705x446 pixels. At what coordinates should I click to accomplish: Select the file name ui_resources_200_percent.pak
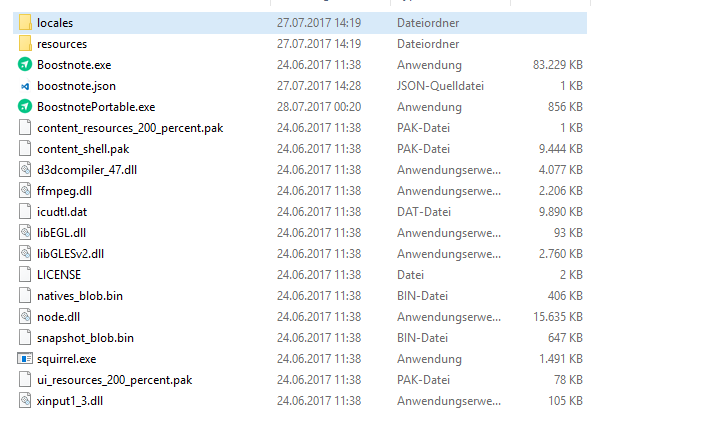coord(115,380)
